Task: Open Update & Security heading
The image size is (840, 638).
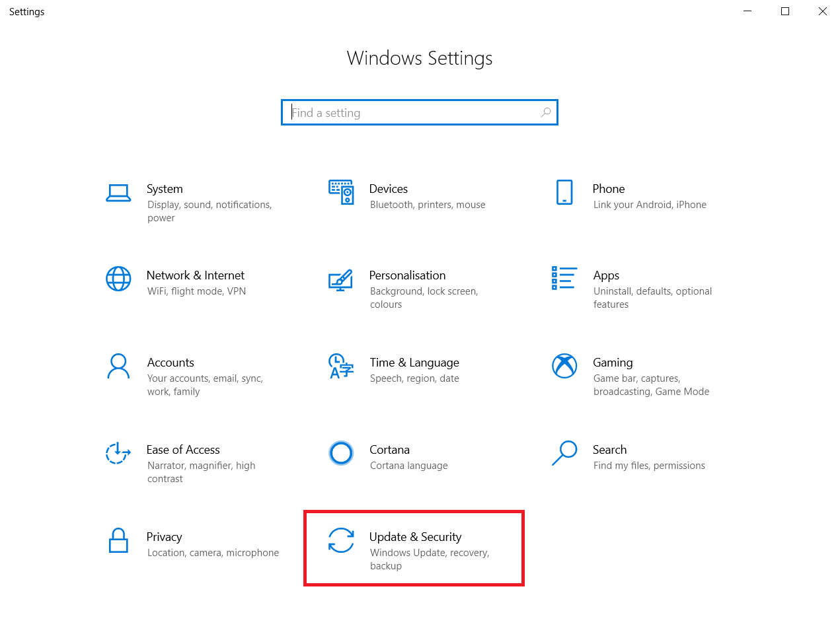Action: click(x=415, y=537)
